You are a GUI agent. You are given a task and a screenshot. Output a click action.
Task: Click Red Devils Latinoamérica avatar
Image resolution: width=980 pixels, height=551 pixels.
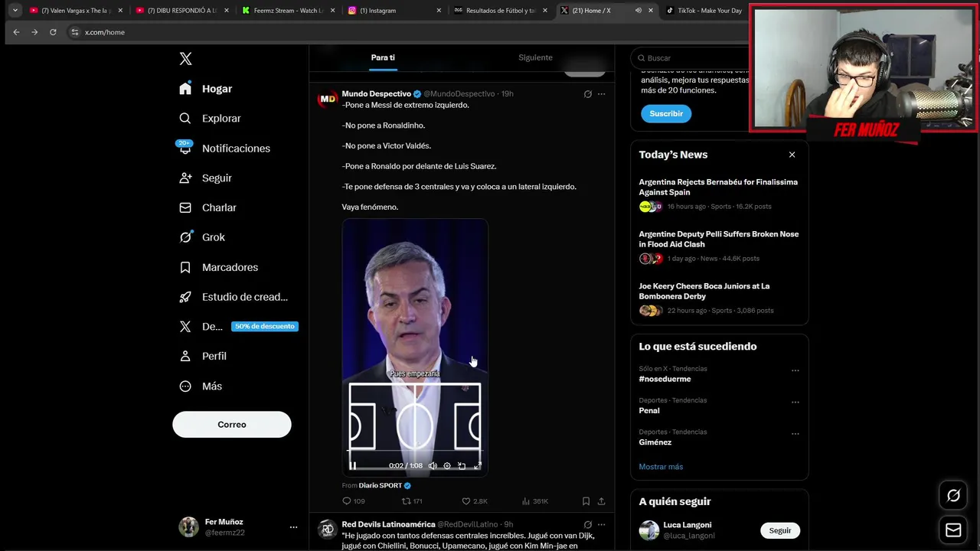tap(328, 529)
